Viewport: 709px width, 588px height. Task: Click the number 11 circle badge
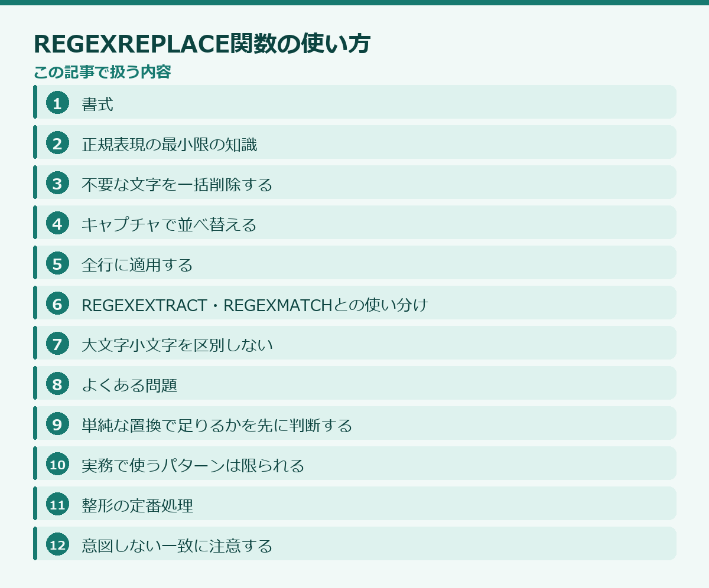pyautogui.click(x=57, y=504)
